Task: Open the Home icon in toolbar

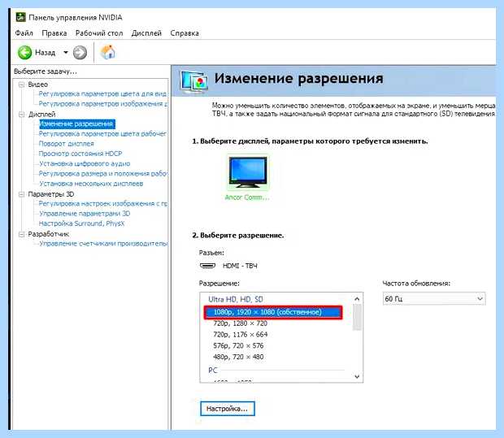Action: [x=108, y=52]
